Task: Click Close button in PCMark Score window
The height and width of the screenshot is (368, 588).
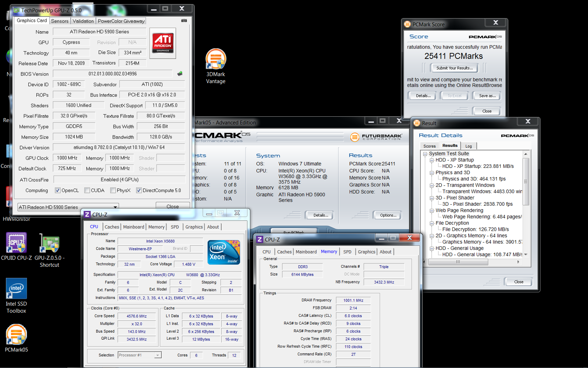Action: click(487, 111)
